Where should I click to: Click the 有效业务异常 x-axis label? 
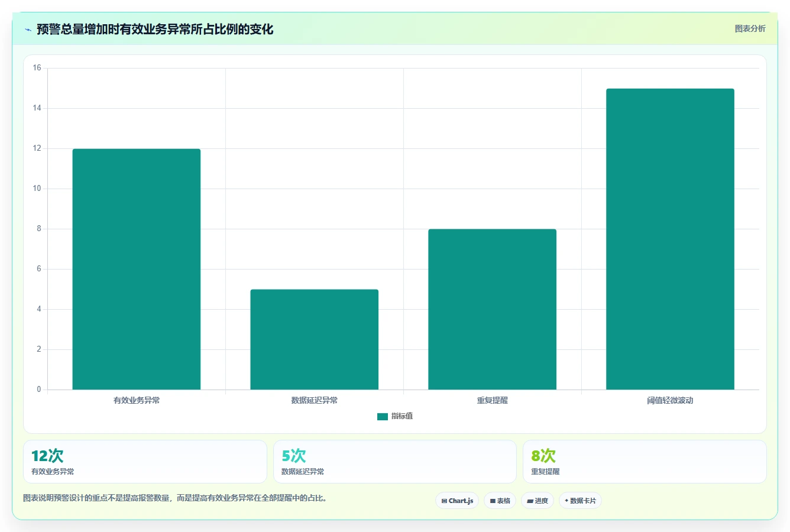pos(137,400)
